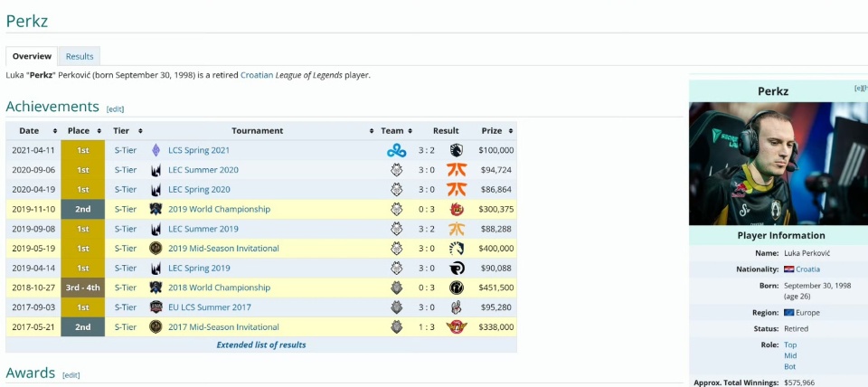
Task: Click Misfits logo in EU LCS Summer 2017 row
Action: click(x=457, y=307)
